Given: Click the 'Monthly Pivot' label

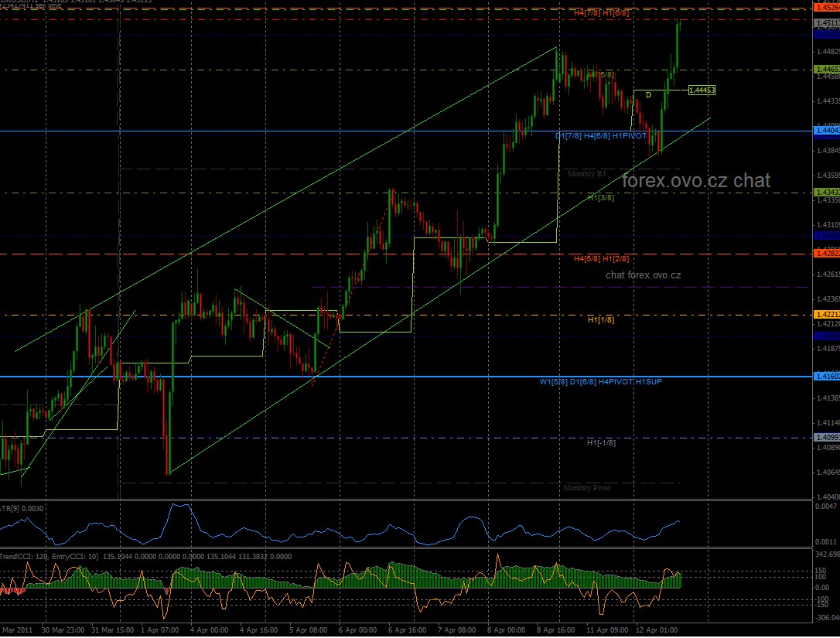Looking at the screenshot, I should (x=586, y=487).
